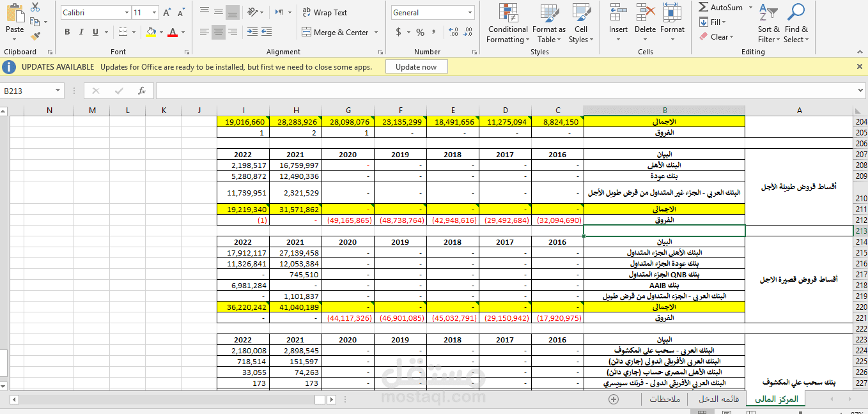Open Borders button
Image resolution: width=868 pixels, height=414 pixels.
click(x=123, y=32)
